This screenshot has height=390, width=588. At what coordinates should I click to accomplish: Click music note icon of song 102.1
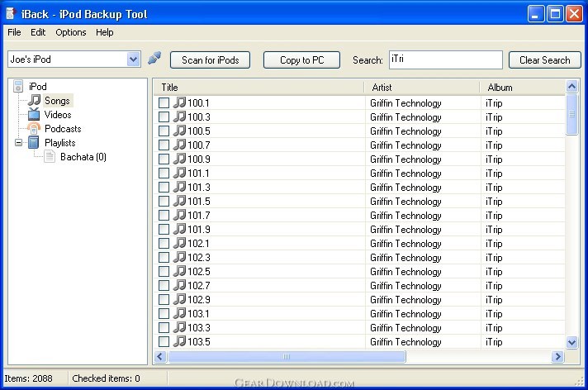coord(180,243)
